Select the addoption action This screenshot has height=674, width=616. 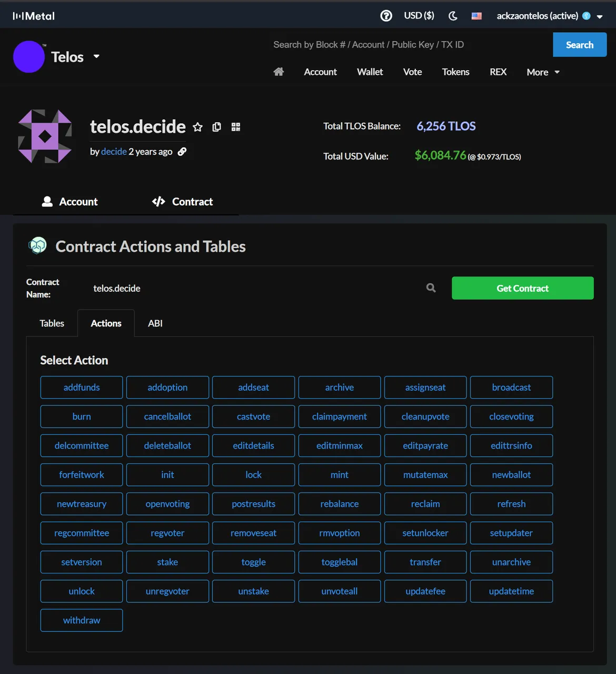pyautogui.click(x=167, y=388)
